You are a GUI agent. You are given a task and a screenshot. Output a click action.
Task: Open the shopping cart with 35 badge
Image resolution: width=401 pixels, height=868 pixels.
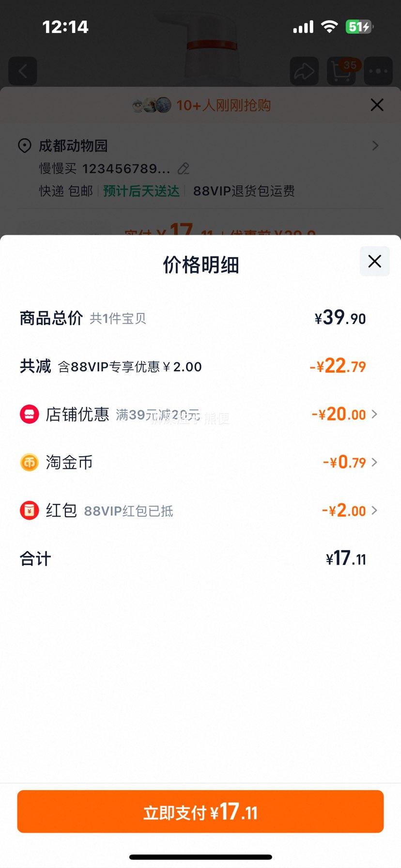[341, 71]
